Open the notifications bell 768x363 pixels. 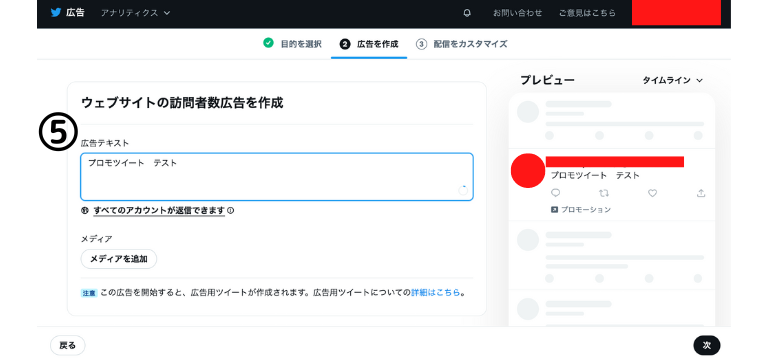pyautogui.click(x=467, y=13)
